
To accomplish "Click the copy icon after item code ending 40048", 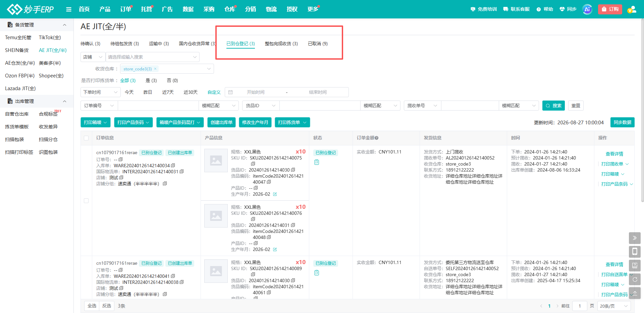I will [269, 237].
